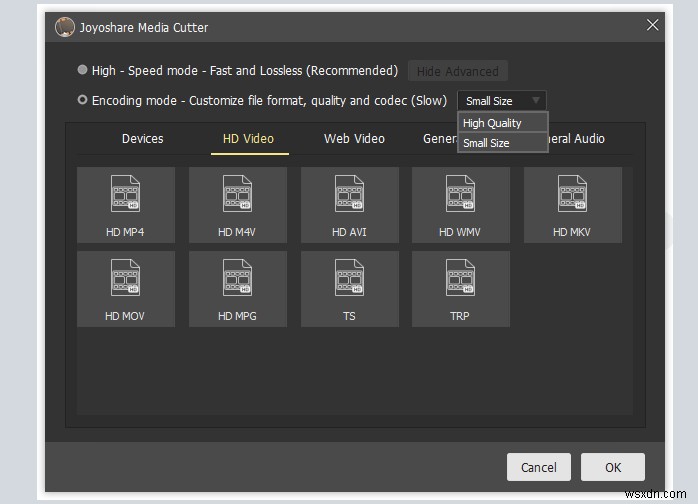Close the Joyoshare Media Cutter dialog

(652, 25)
